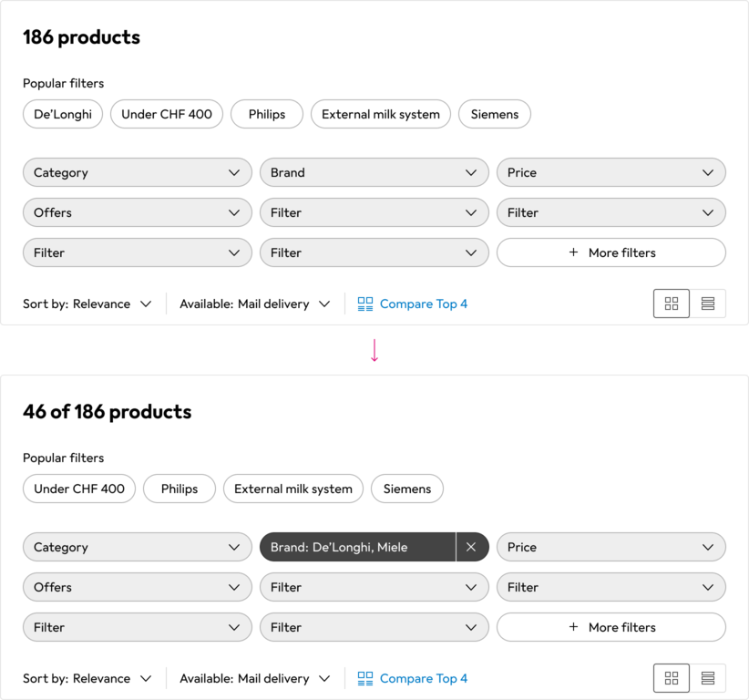Select list view icon in bottom panel
Screen dimensions: 749x700
(x=708, y=678)
